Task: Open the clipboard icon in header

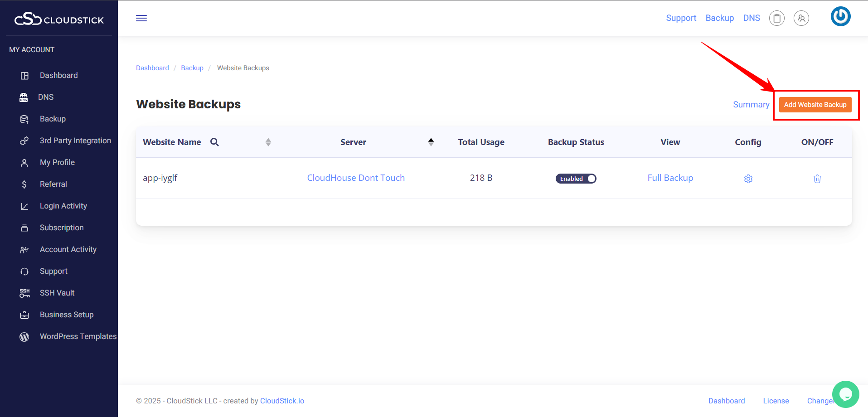Action: pos(776,18)
